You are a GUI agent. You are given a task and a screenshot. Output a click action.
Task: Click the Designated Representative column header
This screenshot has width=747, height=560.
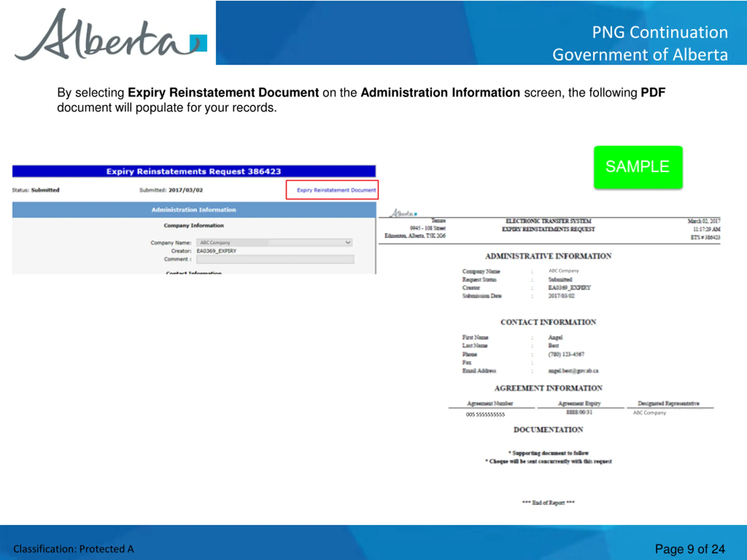[668, 403]
